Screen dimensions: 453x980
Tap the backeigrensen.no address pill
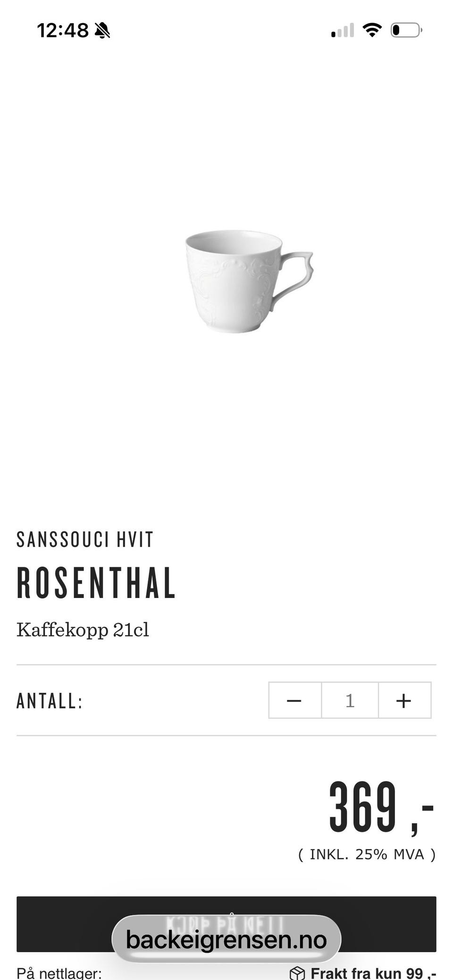[226, 939]
